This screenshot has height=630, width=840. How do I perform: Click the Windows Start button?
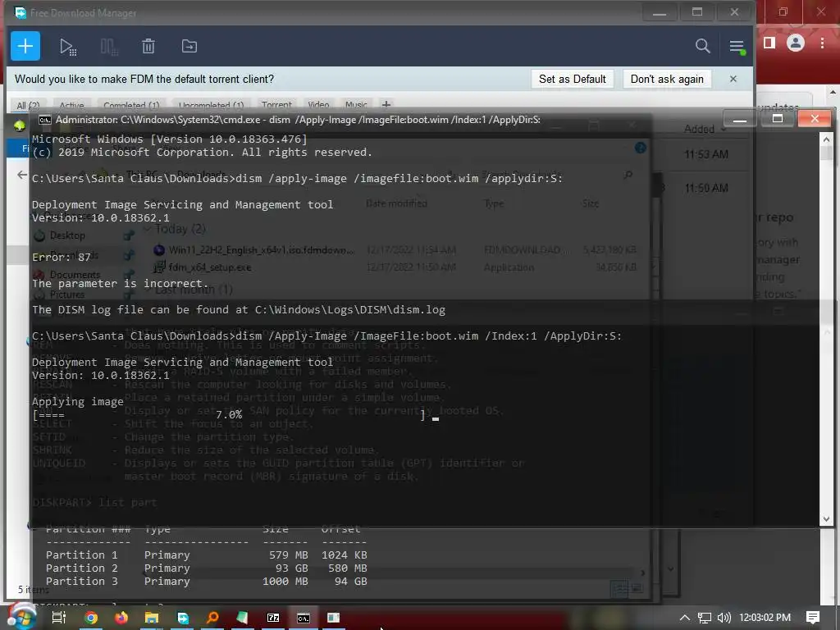click(21, 617)
